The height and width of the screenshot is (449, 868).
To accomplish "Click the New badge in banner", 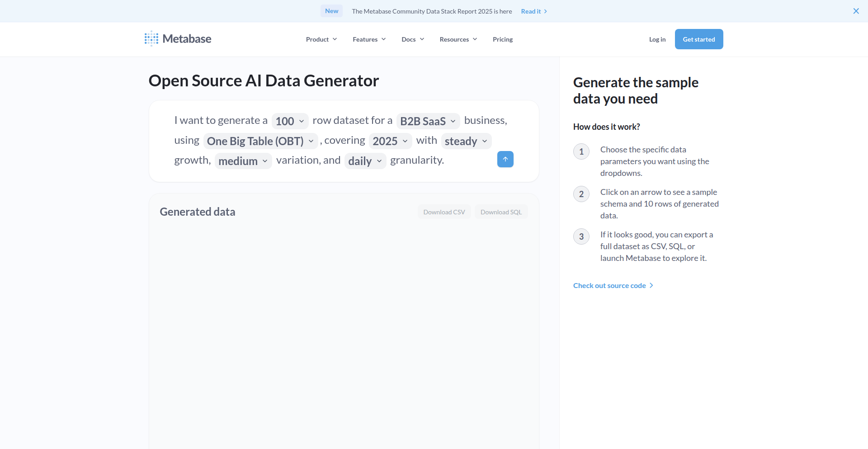I will 331,11.
